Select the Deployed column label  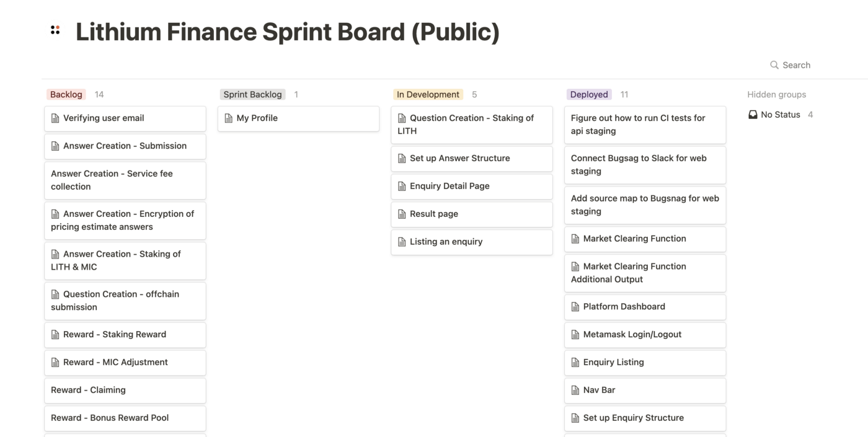pyautogui.click(x=589, y=94)
